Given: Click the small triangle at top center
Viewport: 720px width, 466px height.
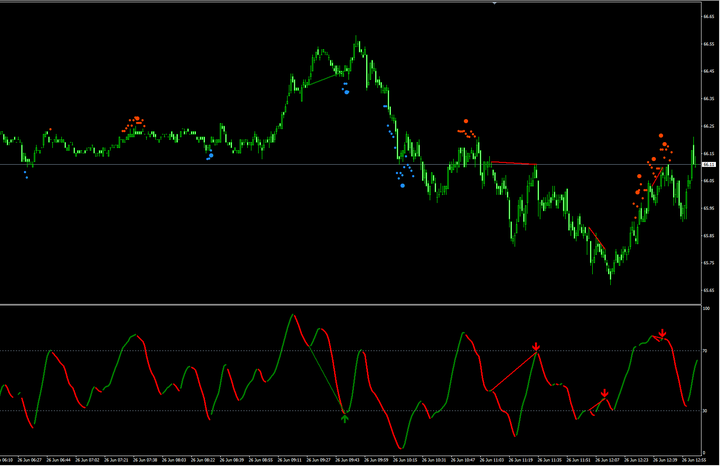Looking at the screenshot, I should click(x=495, y=3).
